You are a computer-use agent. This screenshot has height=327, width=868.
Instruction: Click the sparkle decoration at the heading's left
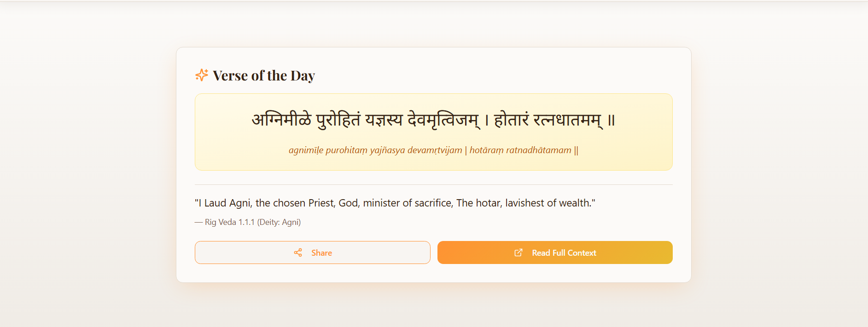click(x=202, y=75)
